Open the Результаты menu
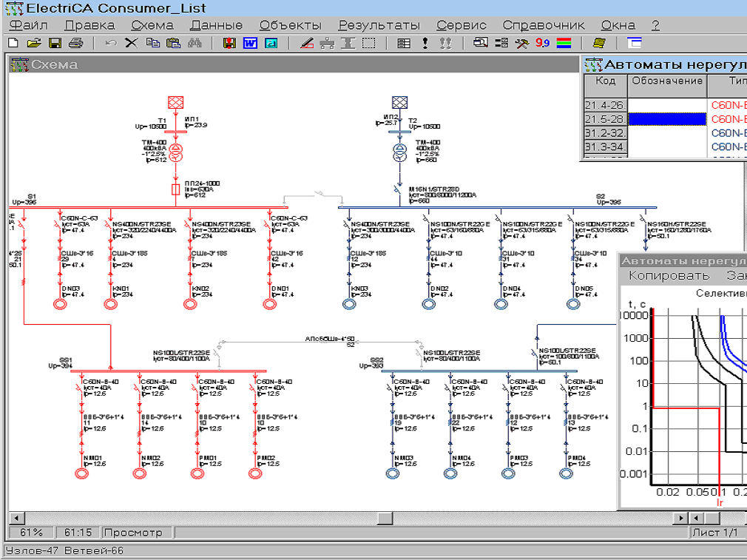The image size is (747, 560). tap(379, 25)
